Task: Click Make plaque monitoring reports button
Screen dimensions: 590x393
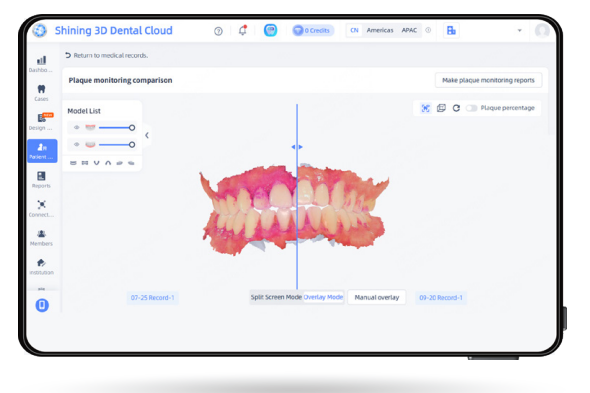Action: coord(488,80)
